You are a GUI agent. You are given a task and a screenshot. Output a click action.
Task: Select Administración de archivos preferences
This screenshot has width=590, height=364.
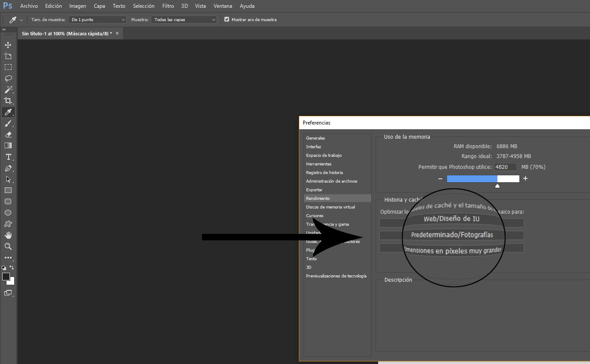338,181
